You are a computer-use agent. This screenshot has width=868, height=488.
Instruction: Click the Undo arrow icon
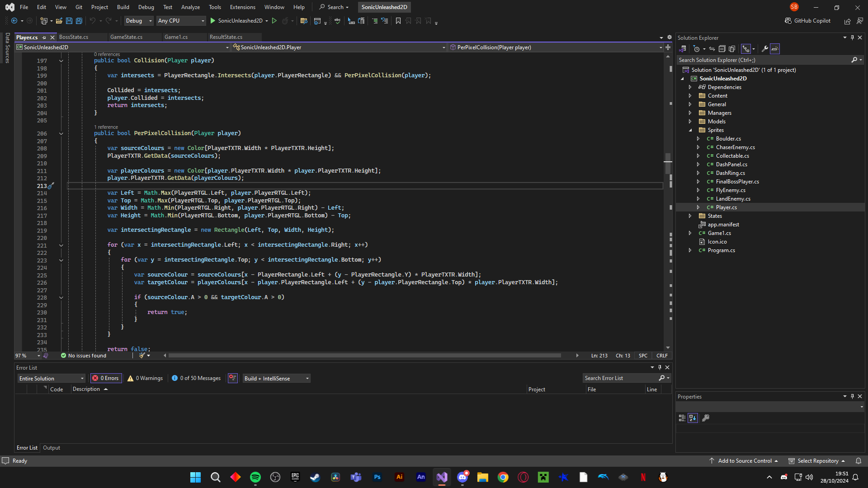[x=92, y=21]
